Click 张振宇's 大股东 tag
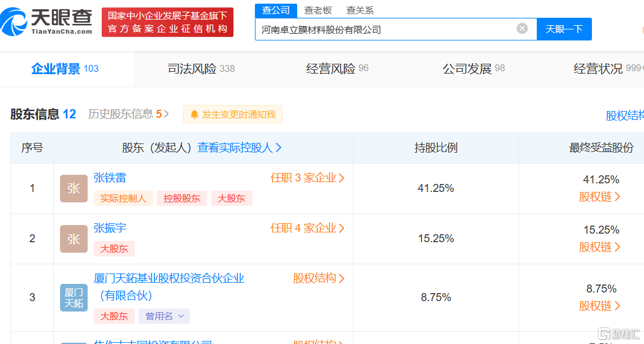Screen dimensions: 644x344 [114, 249]
